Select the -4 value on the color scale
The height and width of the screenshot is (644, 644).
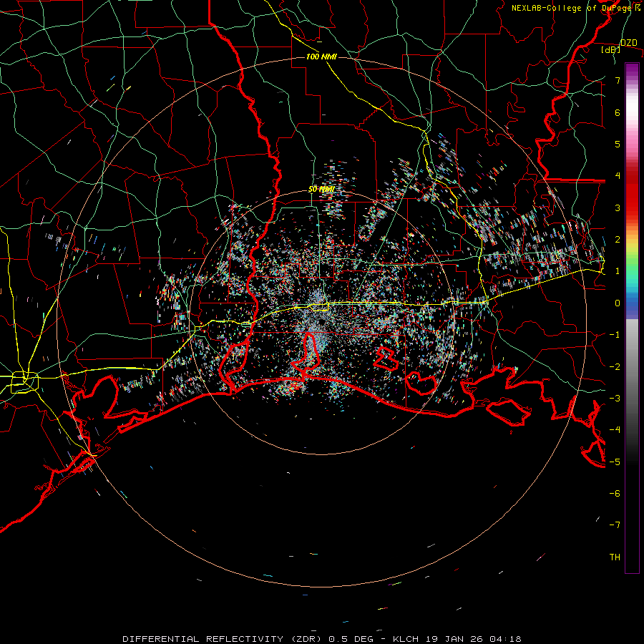click(615, 430)
